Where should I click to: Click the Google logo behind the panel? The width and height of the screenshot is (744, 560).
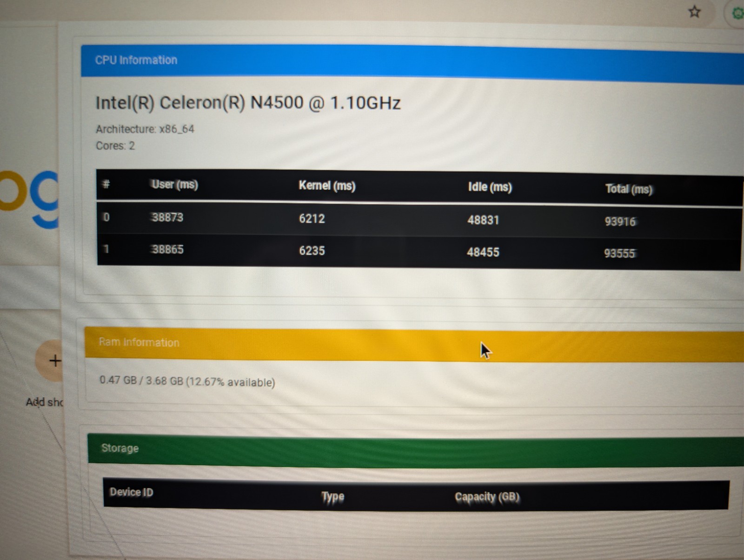point(30,199)
